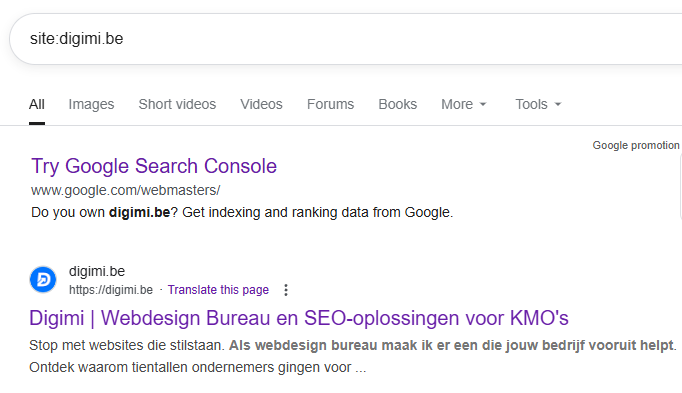Go to the Forums tab
Viewport: 682px width, 393px height.
331,104
